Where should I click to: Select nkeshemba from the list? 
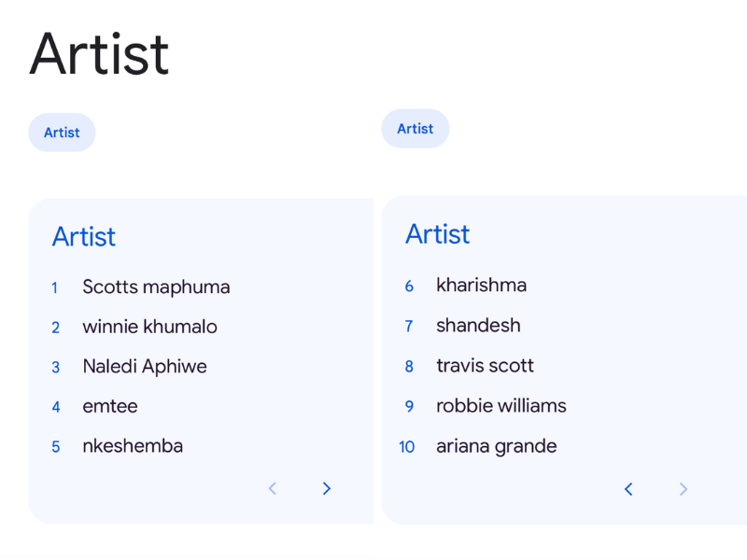pos(133,446)
